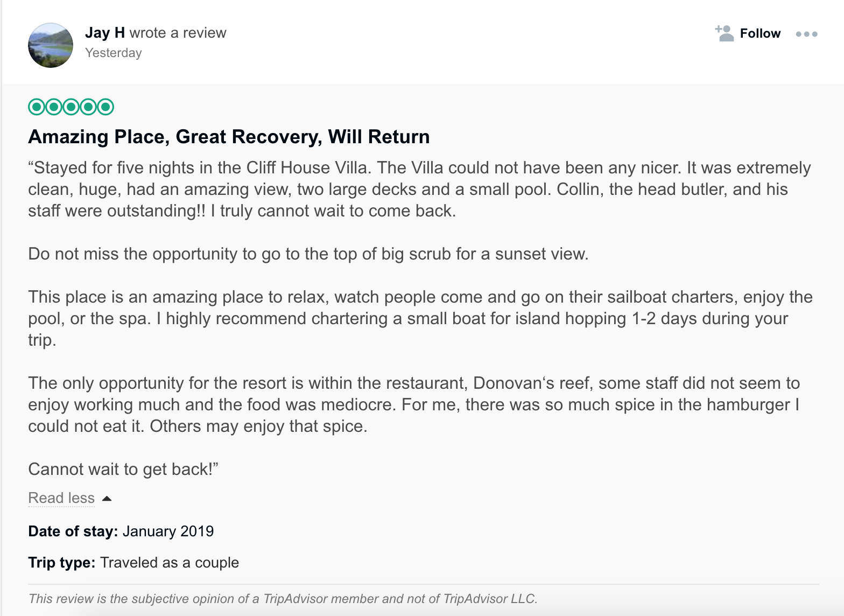Viewport: 844px width, 616px height.
Task: Click the 'Yesterday' review timestamp
Action: tap(114, 53)
